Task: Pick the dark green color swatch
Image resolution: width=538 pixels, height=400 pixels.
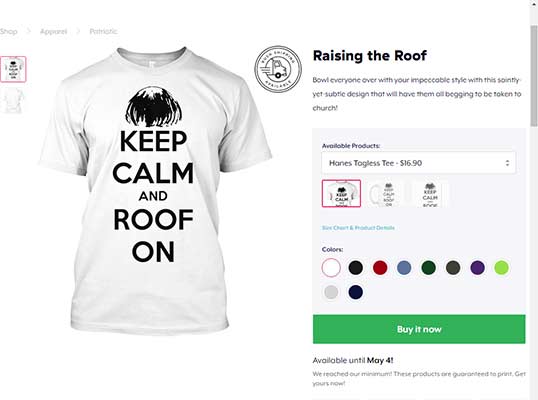Action: pos(429,268)
